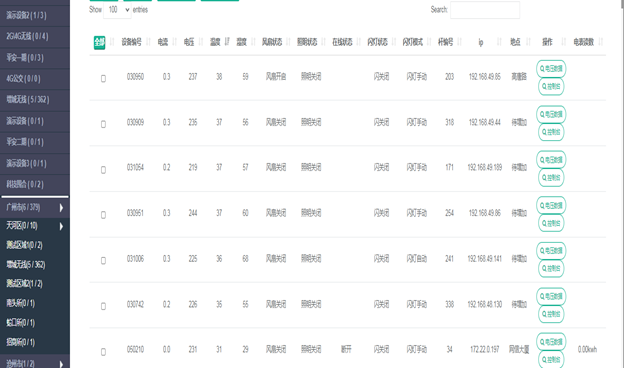Open 测试区域1(0/2) in the tree
624x368 pixels.
click(x=24, y=245)
